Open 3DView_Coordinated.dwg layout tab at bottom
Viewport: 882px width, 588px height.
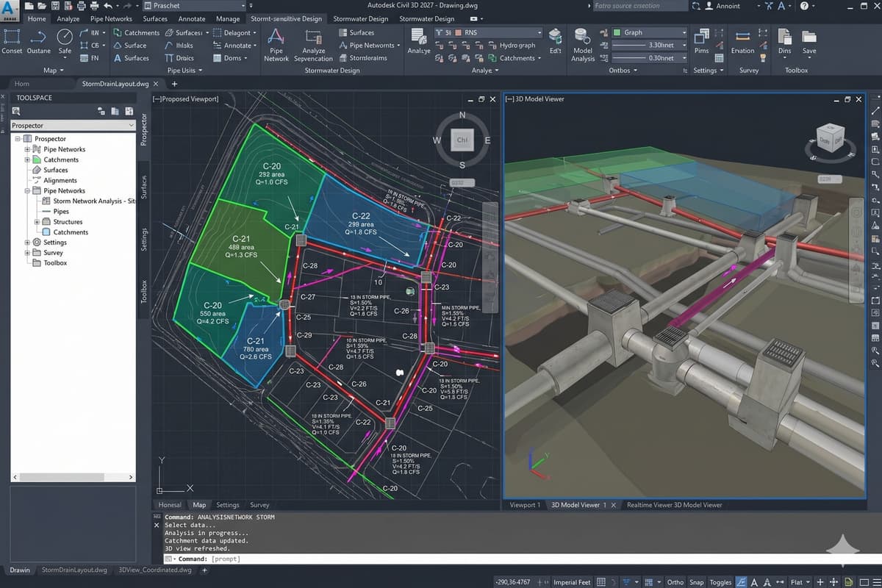tap(155, 570)
